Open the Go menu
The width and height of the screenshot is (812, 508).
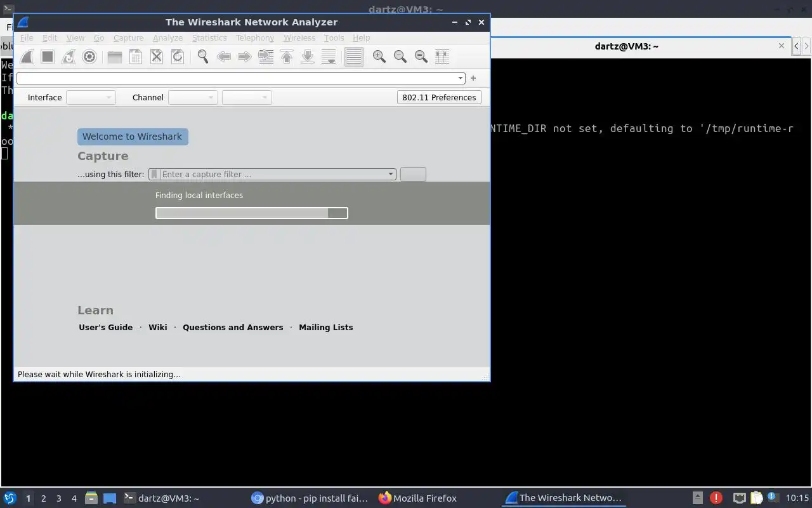point(99,37)
